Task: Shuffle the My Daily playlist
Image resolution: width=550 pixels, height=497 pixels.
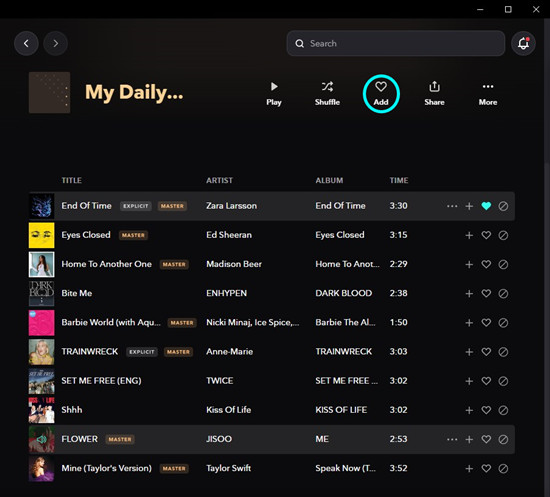Action: (327, 94)
